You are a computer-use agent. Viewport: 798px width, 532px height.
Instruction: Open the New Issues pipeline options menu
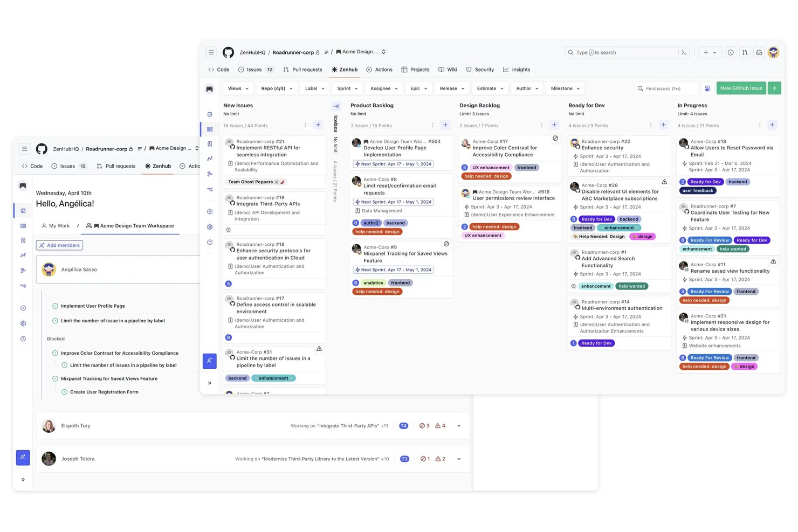pos(306,125)
